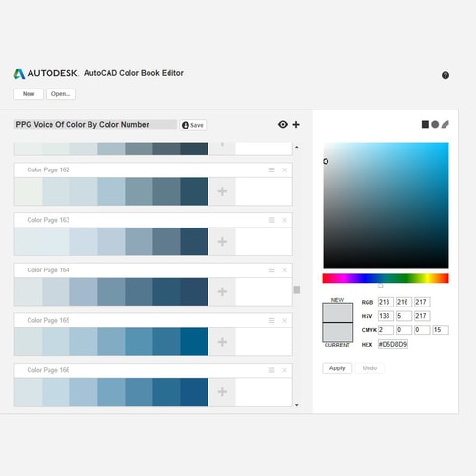Toggle the eye preview icon
The width and height of the screenshot is (476, 476).
[283, 124]
